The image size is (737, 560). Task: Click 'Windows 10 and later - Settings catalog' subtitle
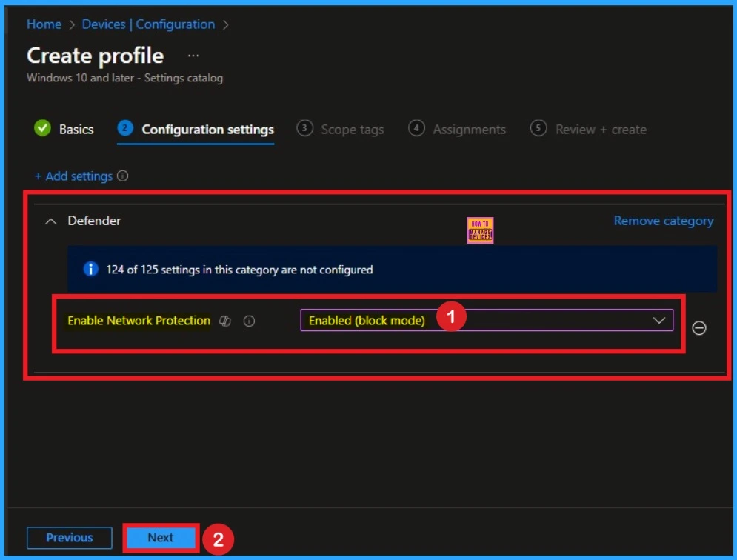pyautogui.click(x=124, y=78)
